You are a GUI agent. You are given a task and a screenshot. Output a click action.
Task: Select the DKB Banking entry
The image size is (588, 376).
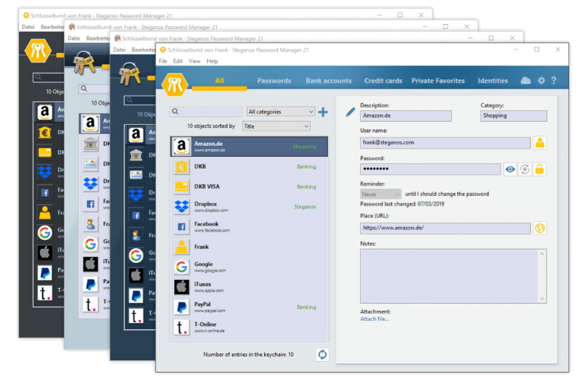coord(249,167)
